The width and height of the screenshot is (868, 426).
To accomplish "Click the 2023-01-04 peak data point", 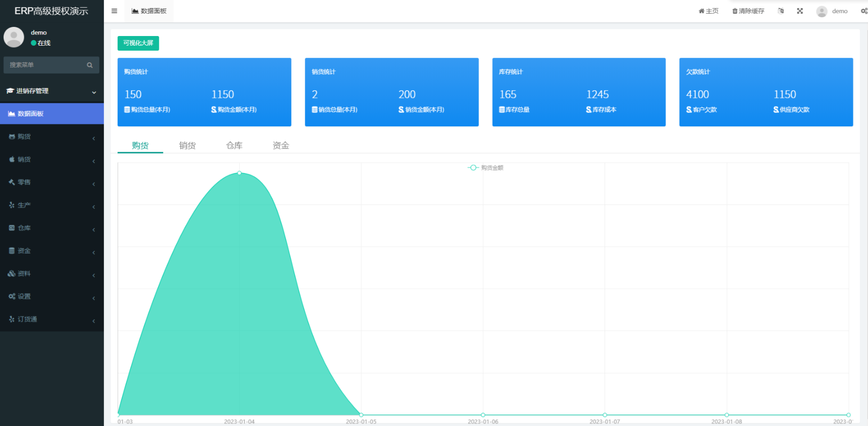I will click(x=240, y=173).
